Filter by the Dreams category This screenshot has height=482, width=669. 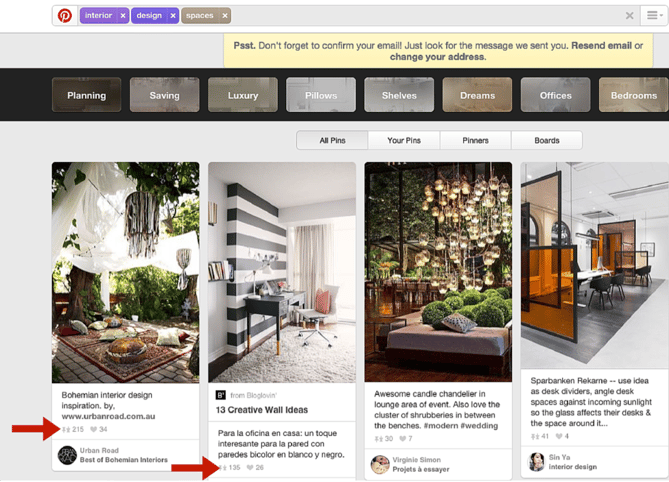point(477,95)
